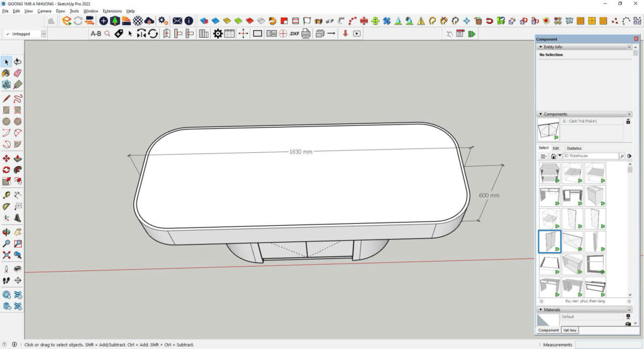Click the default material swatch
The width and height of the screenshot is (644, 349).
click(x=548, y=320)
